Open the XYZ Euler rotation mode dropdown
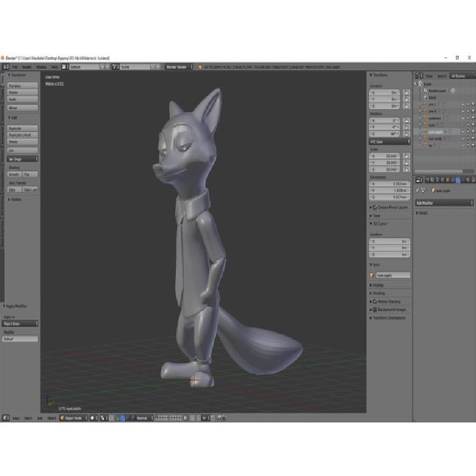 pyautogui.click(x=390, y=142)
